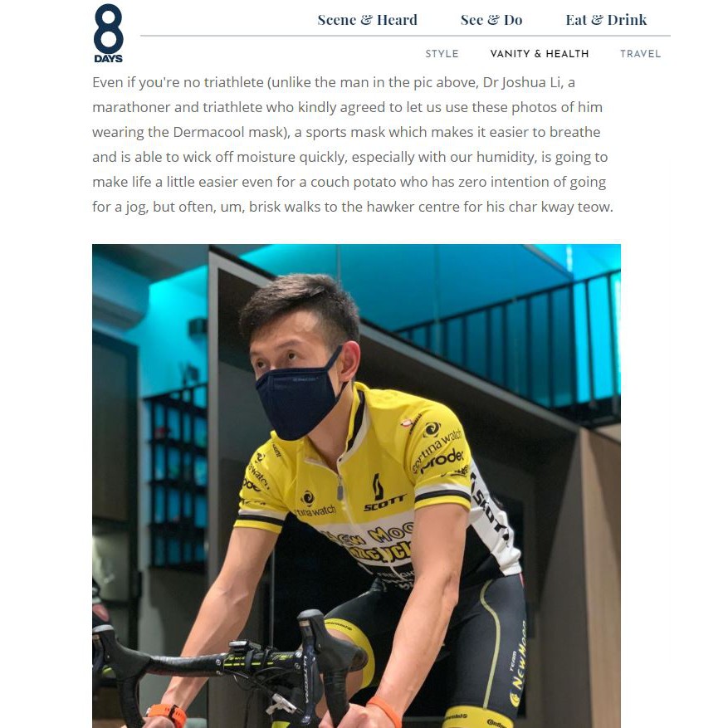Click the prodec sponsor logo on jersey sleeve
Viewport: 728px width, 728px height.
442,461
